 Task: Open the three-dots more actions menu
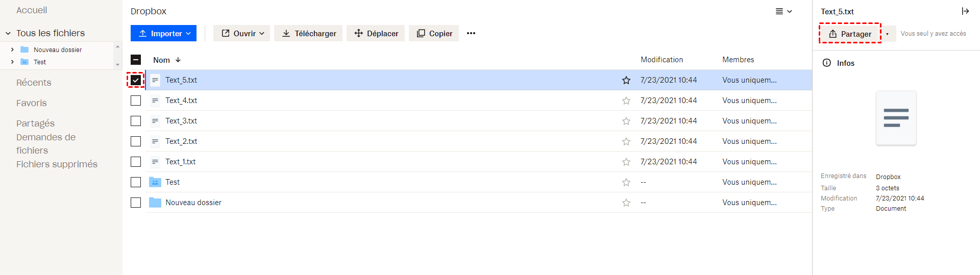pos(471,33)
